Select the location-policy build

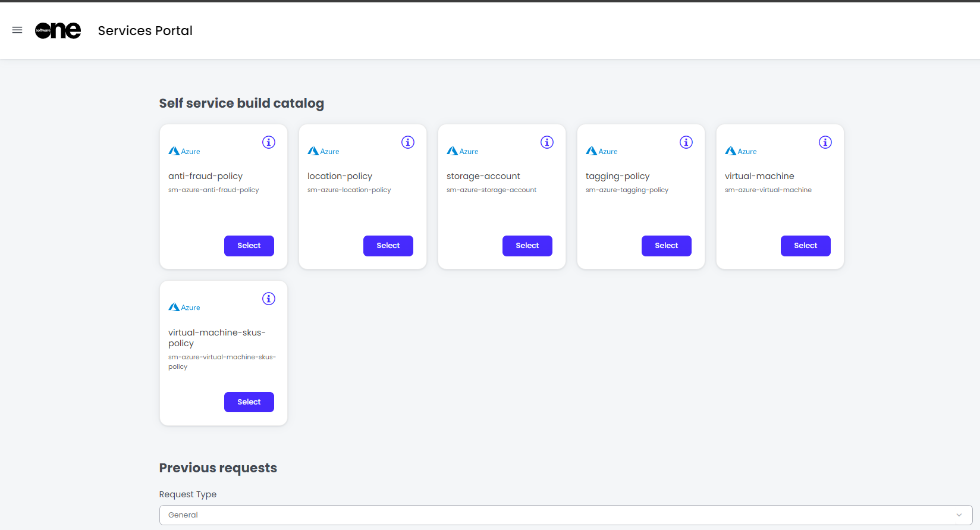pyautogui.click(x=388, y=246)
